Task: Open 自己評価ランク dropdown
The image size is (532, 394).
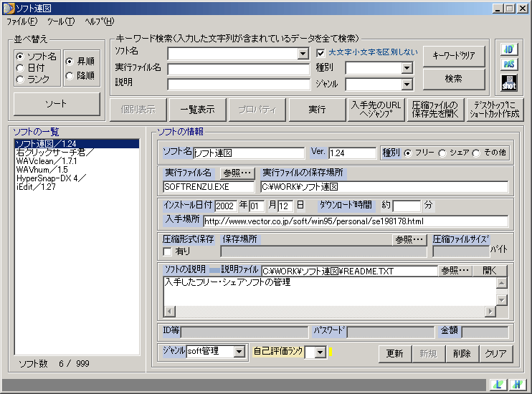Action: click(x=320, y=352)
